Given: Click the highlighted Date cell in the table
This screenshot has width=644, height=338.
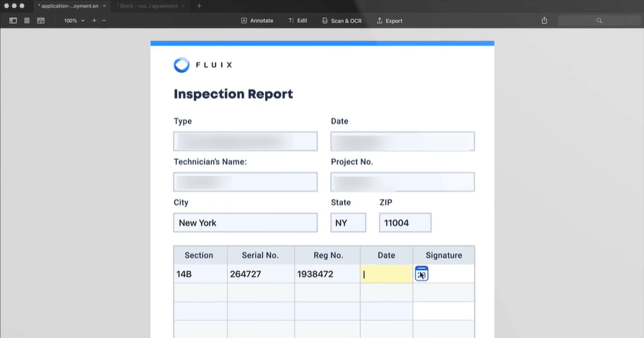Looking at the screenshot, I should 387,274.
